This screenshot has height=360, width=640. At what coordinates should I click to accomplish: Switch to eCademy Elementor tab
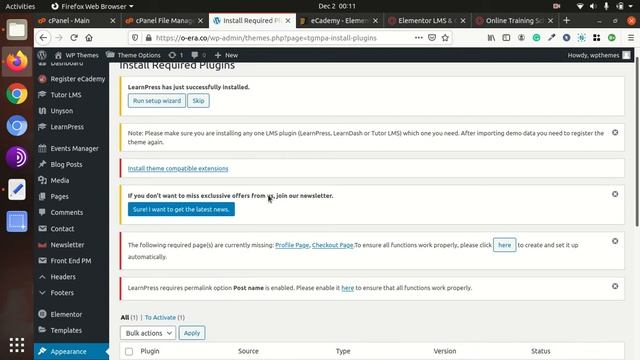338,20
